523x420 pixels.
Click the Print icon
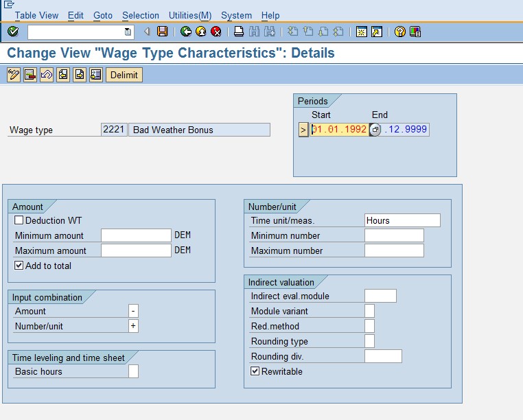[238, 32]
